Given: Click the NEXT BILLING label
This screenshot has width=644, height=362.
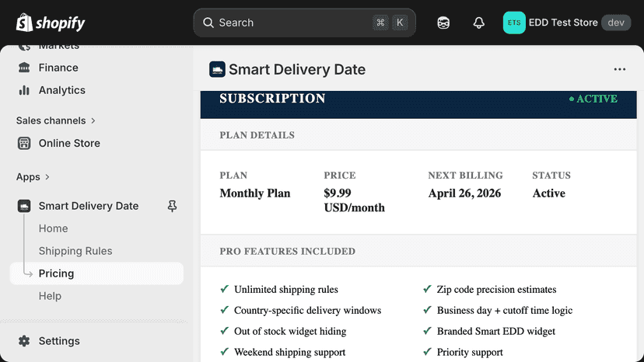Looking at the screenshot, I should 465,176.
